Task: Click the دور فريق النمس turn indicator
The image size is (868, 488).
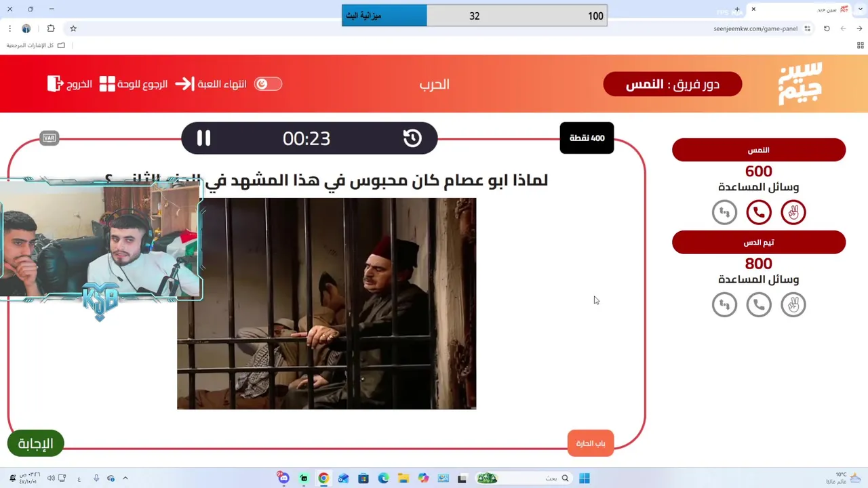Action: (x=673, y=84)
